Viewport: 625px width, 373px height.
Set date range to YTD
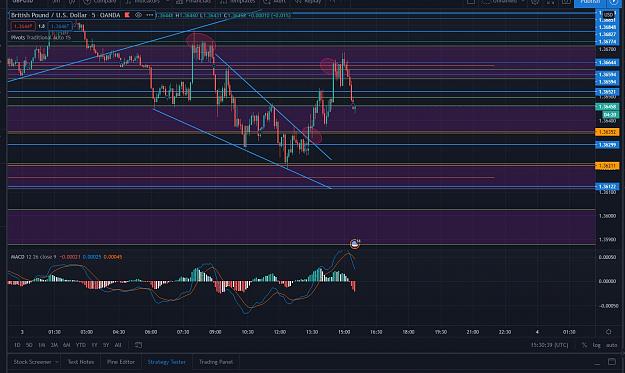pyautogui.click(x=81, y=345)
